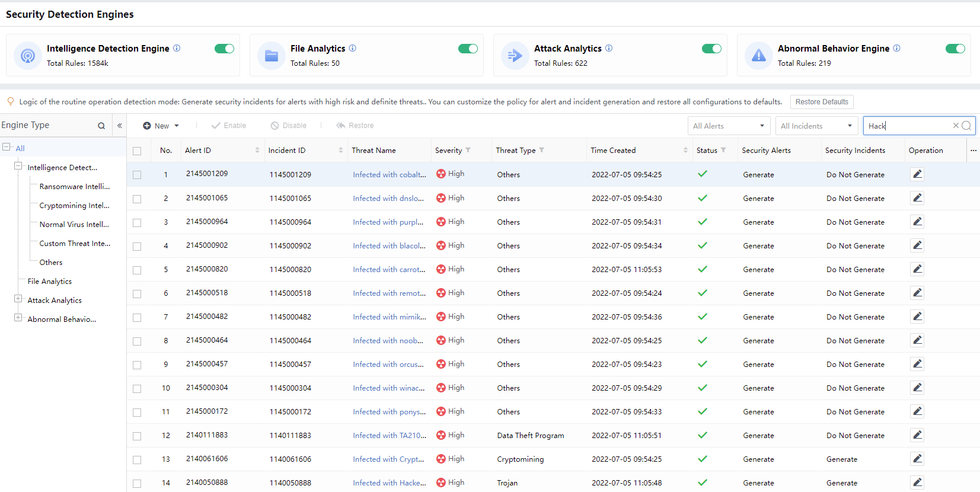The height and width of the screenshot is (492, 980).
Task: Click the edit pencil icon for alert 2145001209
Action: [x=917, y=174]
